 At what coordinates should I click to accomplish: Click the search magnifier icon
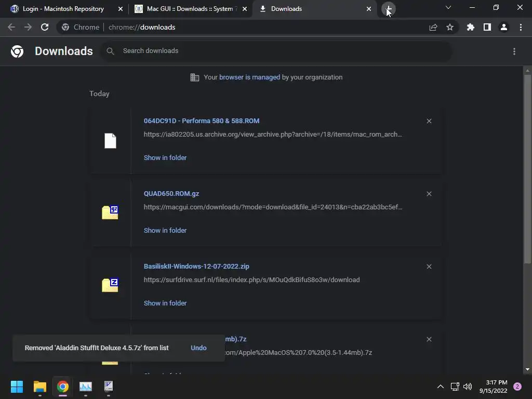[x=110, y=51]
